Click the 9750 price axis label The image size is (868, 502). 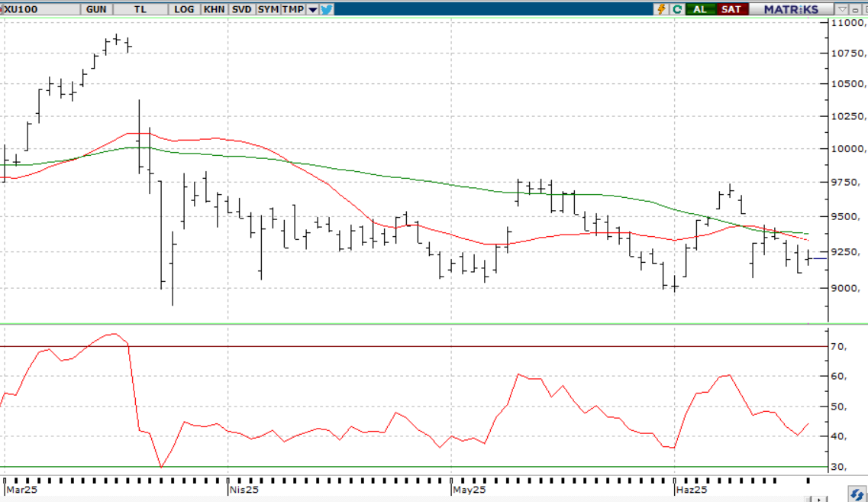click(846, 182)
